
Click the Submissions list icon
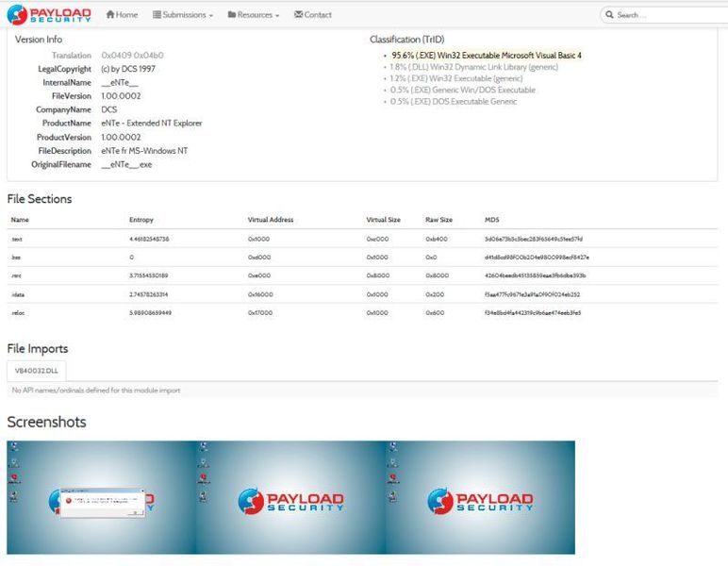(x=157, y=14)
